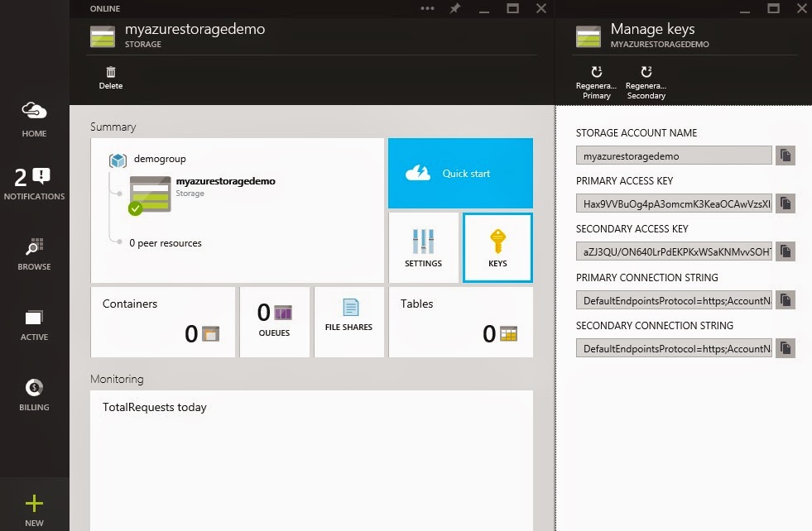This screenshot has height=531, width=812.
Task: Click the primary access key field
Action: click(x=674, y=203)
